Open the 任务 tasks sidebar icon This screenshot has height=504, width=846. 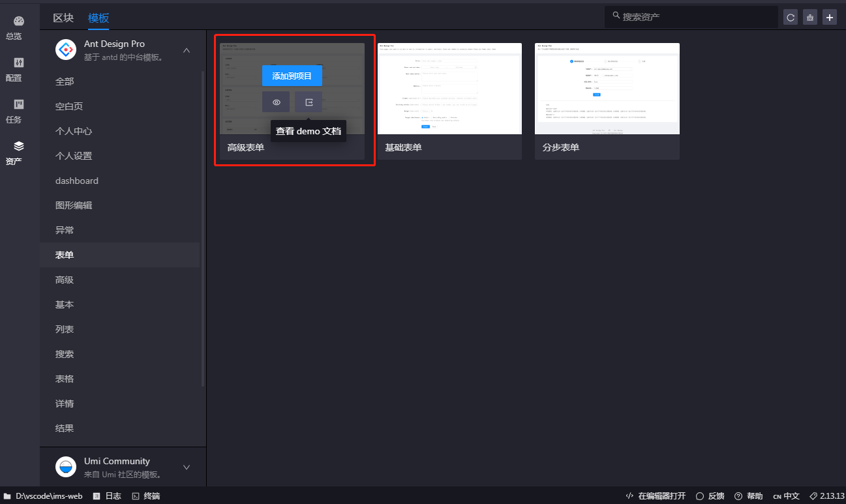click(x=18, y=104)
